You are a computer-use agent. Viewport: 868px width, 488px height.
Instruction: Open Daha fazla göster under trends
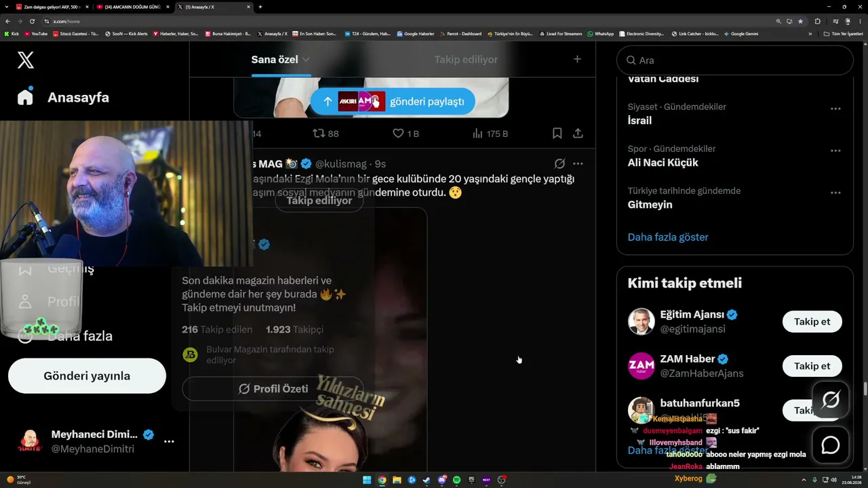pyautogui.click(x=668, y=237)
